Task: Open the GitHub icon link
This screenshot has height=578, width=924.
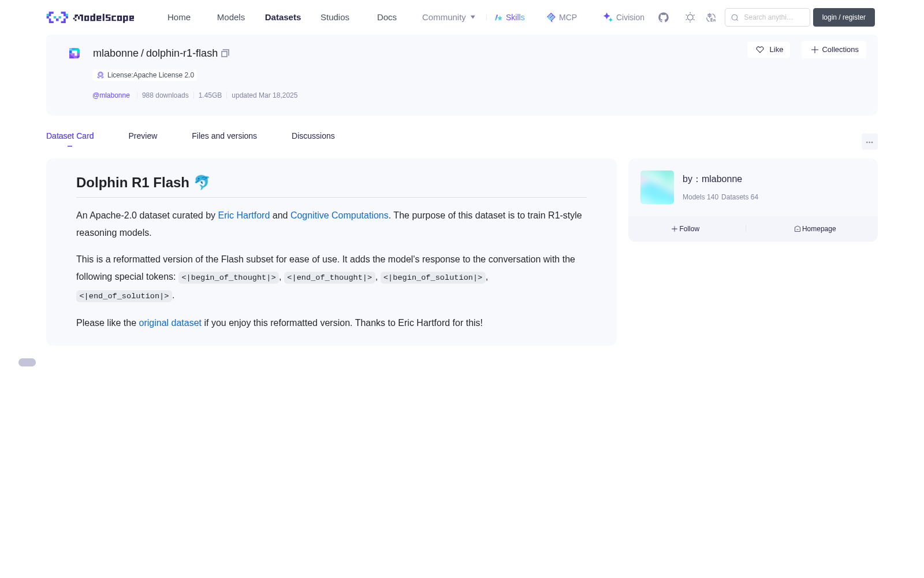Action: point(664,17)
